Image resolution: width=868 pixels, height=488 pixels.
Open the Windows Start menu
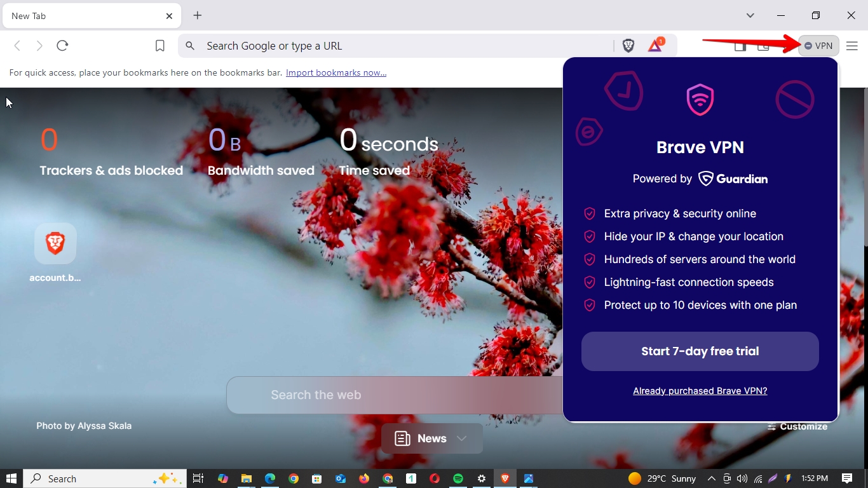11,478
